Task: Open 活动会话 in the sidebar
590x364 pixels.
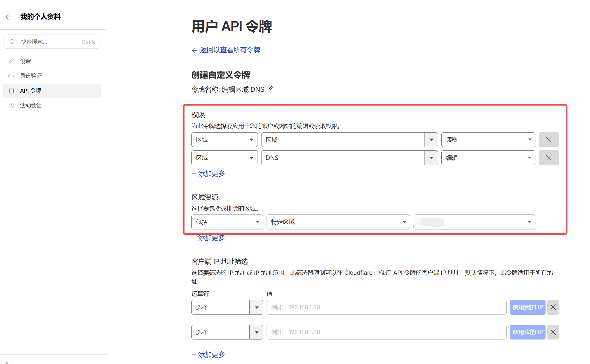Action: click(x=31, y=105)
